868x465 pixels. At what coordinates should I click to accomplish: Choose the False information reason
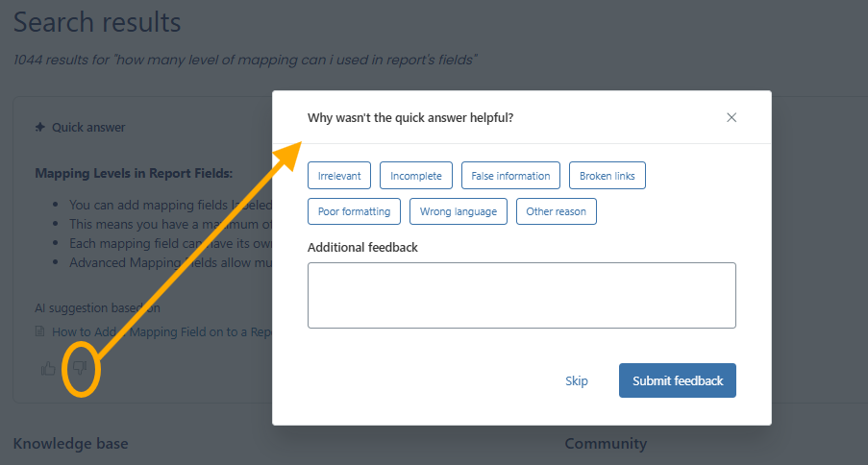coord(510,176)
